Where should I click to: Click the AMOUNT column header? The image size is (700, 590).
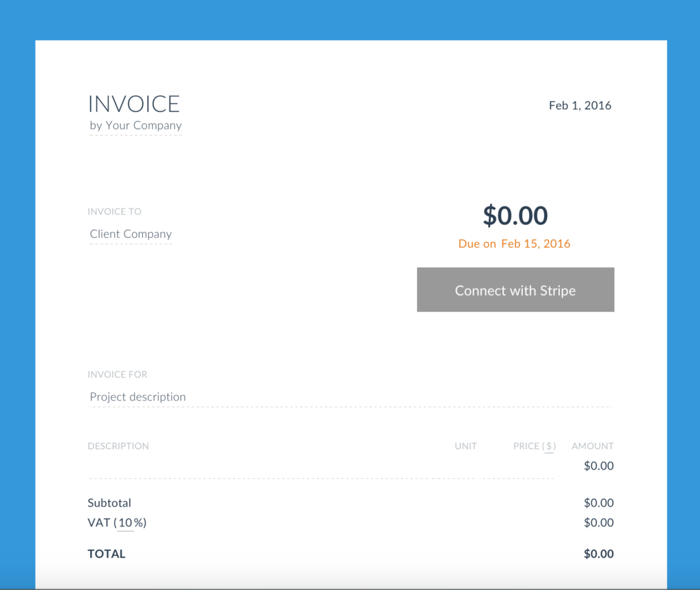tap(592, 446)
